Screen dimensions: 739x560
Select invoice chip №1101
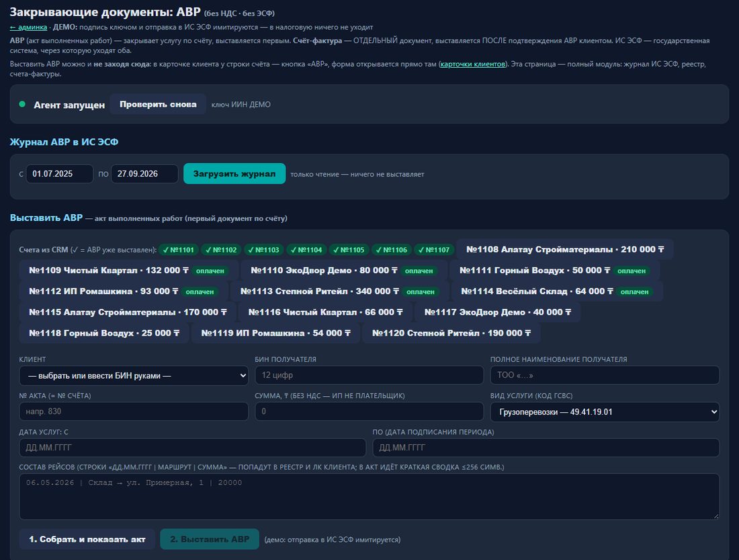pos(178,250)
